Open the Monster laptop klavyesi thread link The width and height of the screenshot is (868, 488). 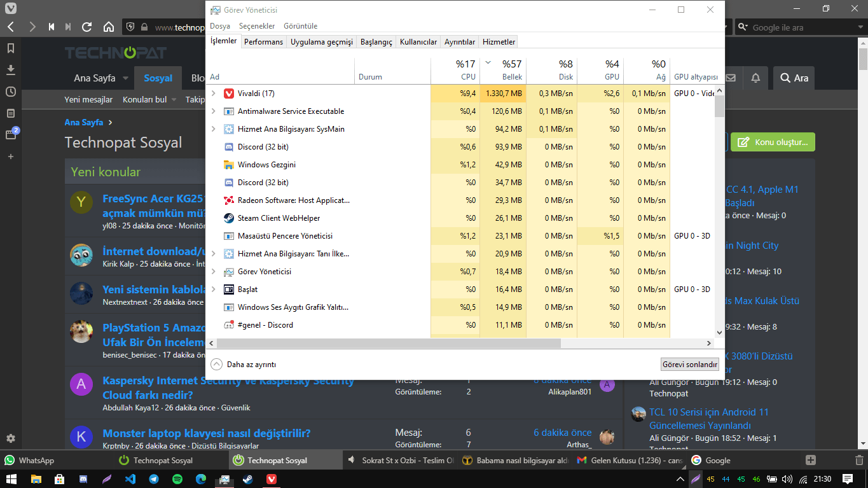(x=207, y=434)
